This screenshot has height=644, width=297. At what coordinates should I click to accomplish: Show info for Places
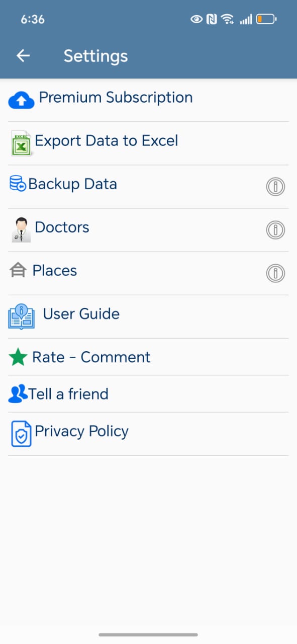(x=275, y=273)
